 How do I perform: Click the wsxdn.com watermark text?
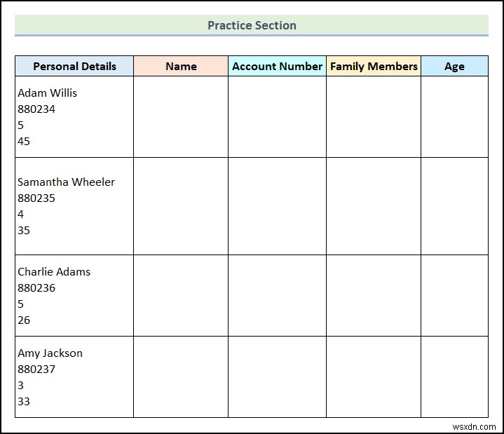click(474, 426)
